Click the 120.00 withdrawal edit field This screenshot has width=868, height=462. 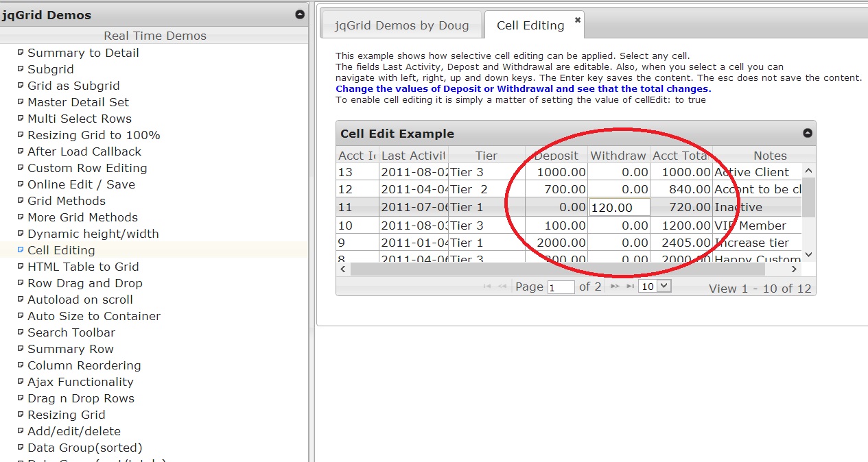(620, 208)
